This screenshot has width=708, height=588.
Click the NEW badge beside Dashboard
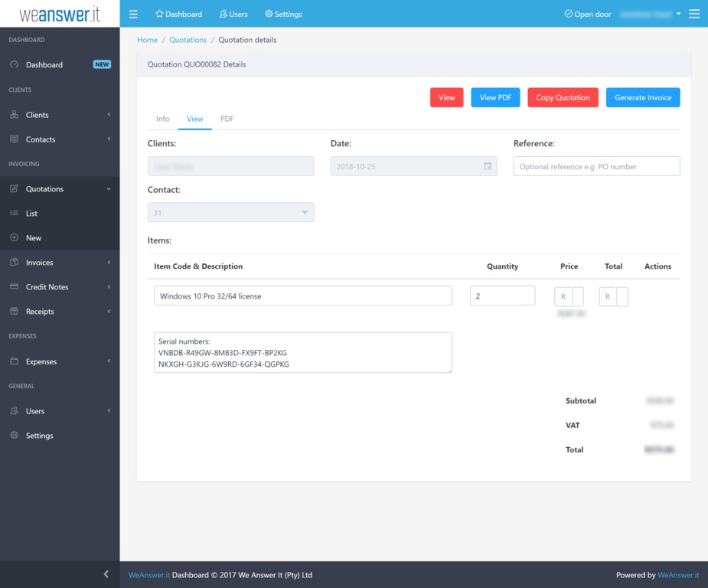point(102,64)
